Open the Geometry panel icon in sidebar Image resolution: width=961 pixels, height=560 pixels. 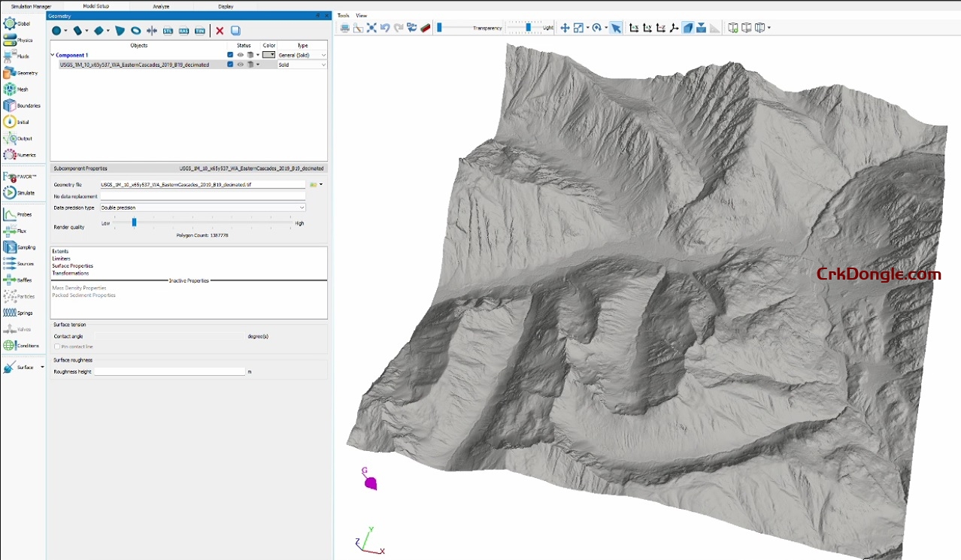[x=11, y=72]
